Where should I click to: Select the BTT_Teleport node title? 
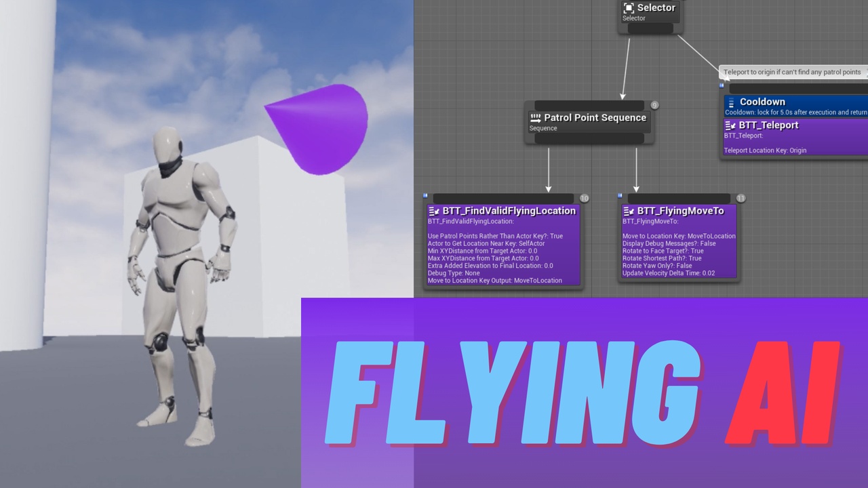pos(768,125)
